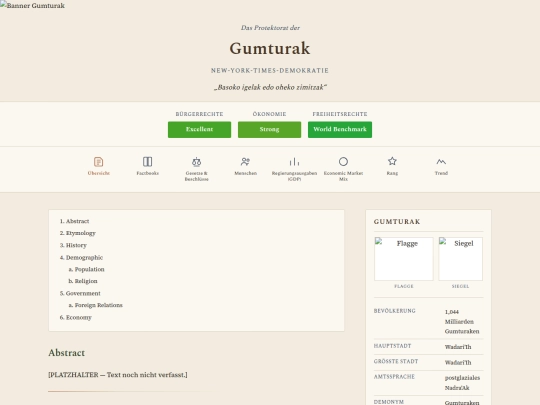Click the GRÖSSTE STADT label
The width and height of the screenshot is (540, 405).
[x=396, y=362]
